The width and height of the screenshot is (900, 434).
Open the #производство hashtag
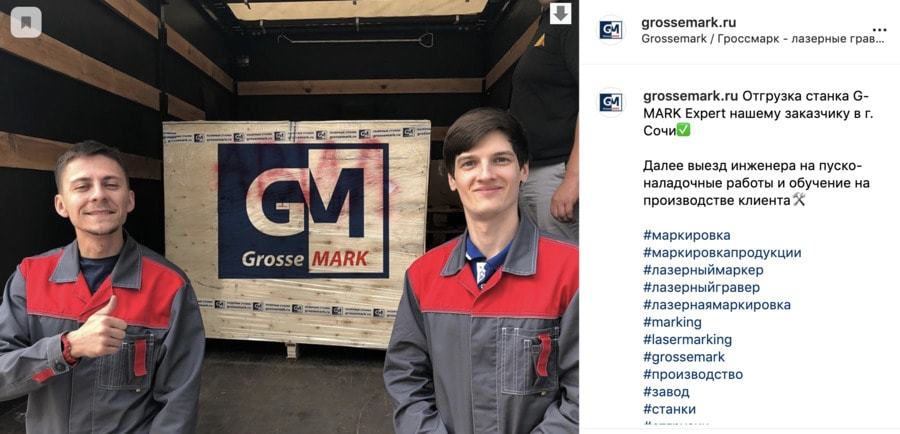(693, 374)
